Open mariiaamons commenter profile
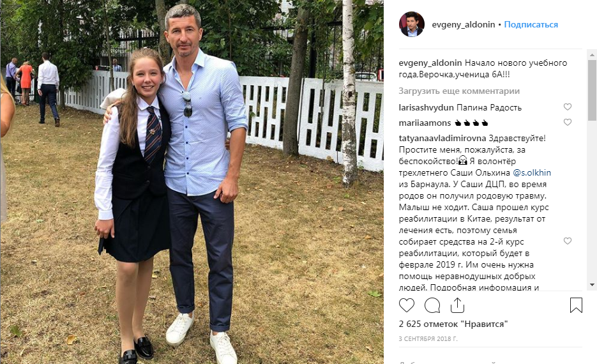 coord(425,123)
